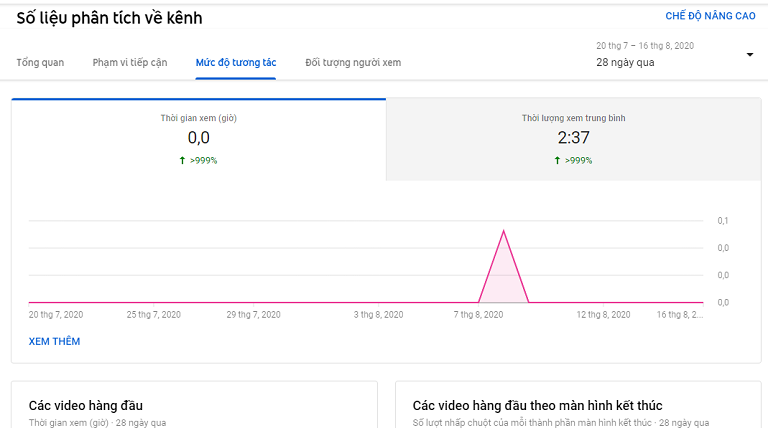
Task: Open the date range dropdown arrow
Action: pyautogui.click(x=749, y=54)
